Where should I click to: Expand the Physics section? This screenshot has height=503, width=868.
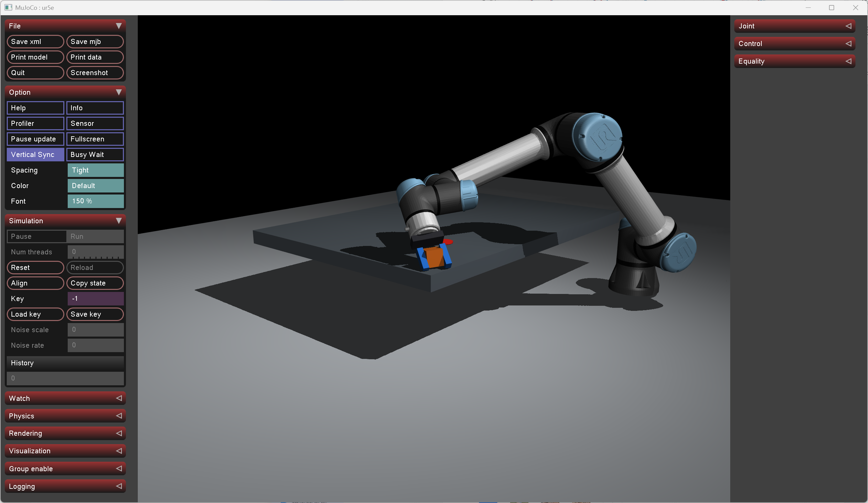click(65, 416)
